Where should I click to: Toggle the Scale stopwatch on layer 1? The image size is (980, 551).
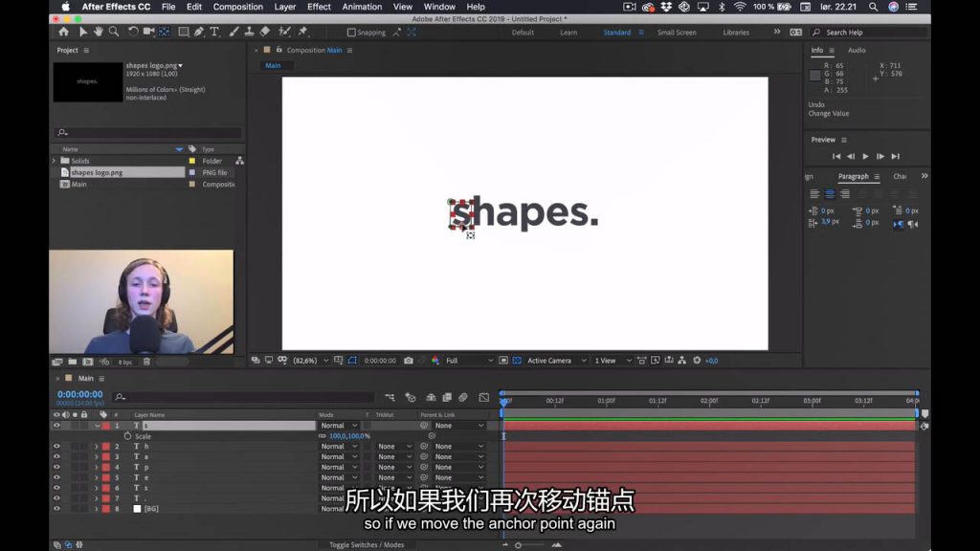coord(127,436)
